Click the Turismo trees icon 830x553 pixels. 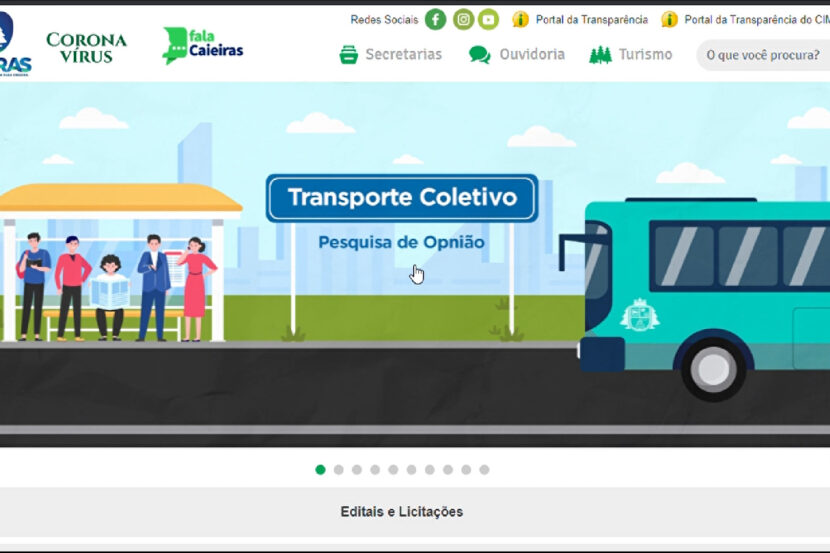[600, 55]
